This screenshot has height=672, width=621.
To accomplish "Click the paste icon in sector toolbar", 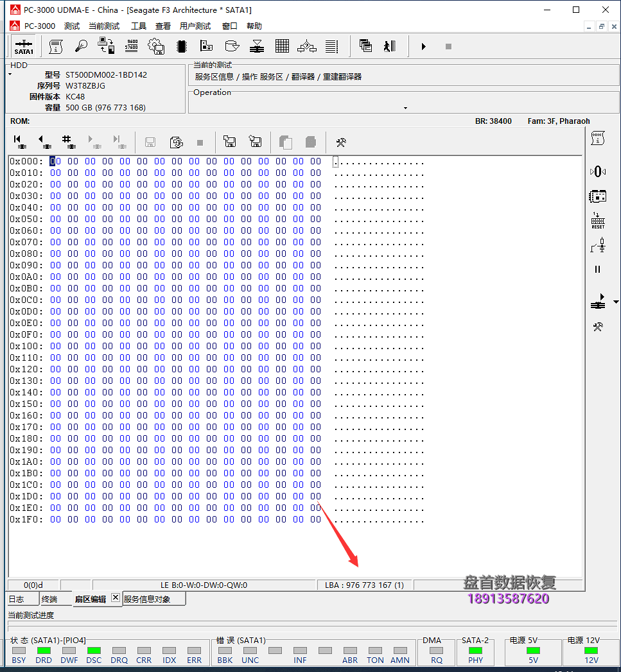I will pos(311,142).
